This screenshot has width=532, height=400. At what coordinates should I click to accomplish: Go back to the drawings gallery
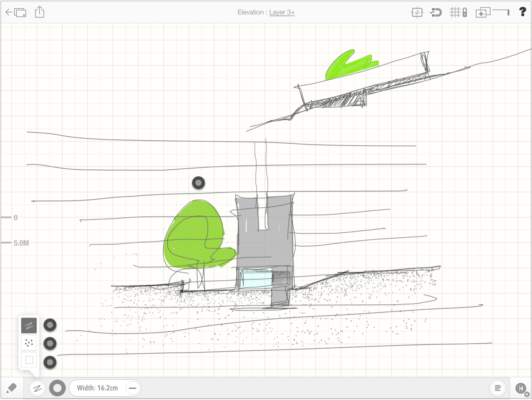pyautogui.click(x=15, y=12)
